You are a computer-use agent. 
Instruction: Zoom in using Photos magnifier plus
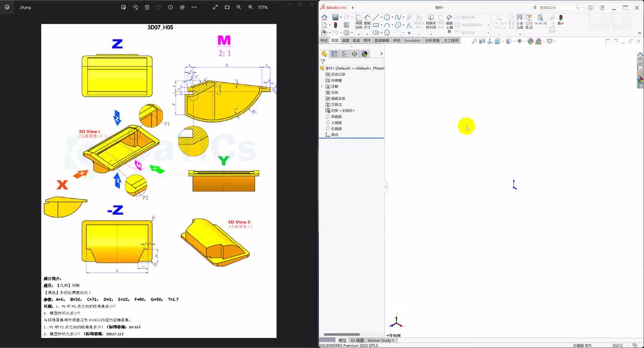click(x=251, y=8)
